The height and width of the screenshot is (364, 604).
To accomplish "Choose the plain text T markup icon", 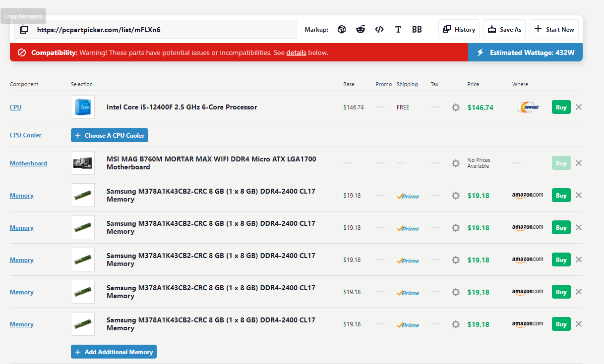I will (x=398, y=30).
